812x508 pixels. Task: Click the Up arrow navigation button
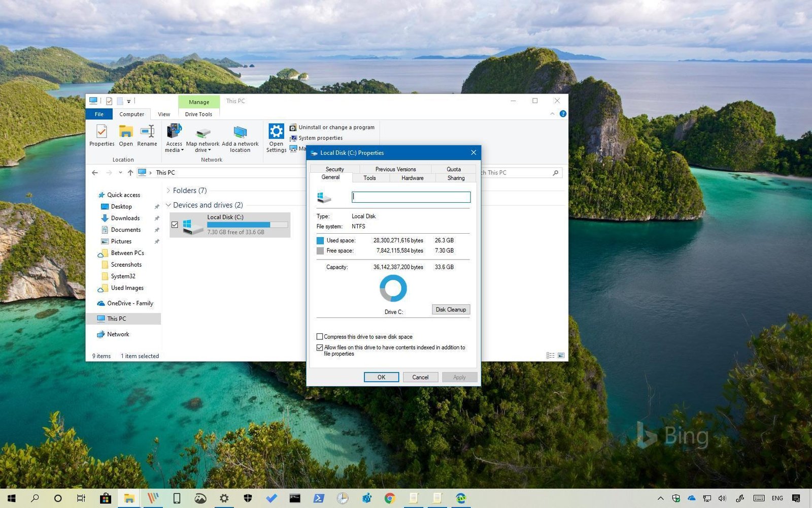click(130, 173)
